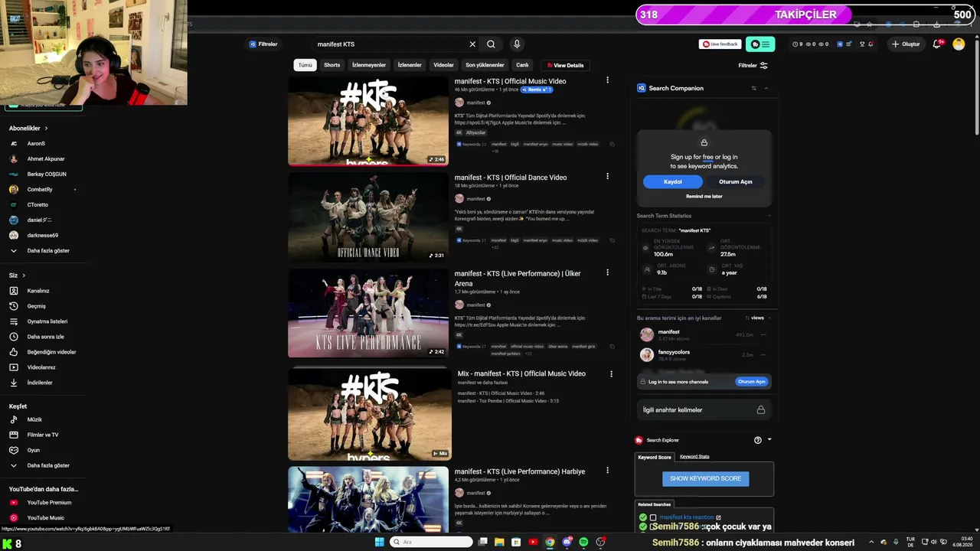Screen dimensions: 980x551
Task: Collapse the Search Companion panel
Action: click(766, 88)
